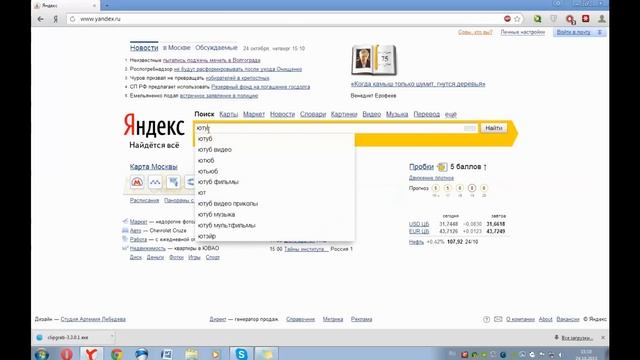Bookmark the page with the star icon
This screenshot has width=640, height=360.
517,19
